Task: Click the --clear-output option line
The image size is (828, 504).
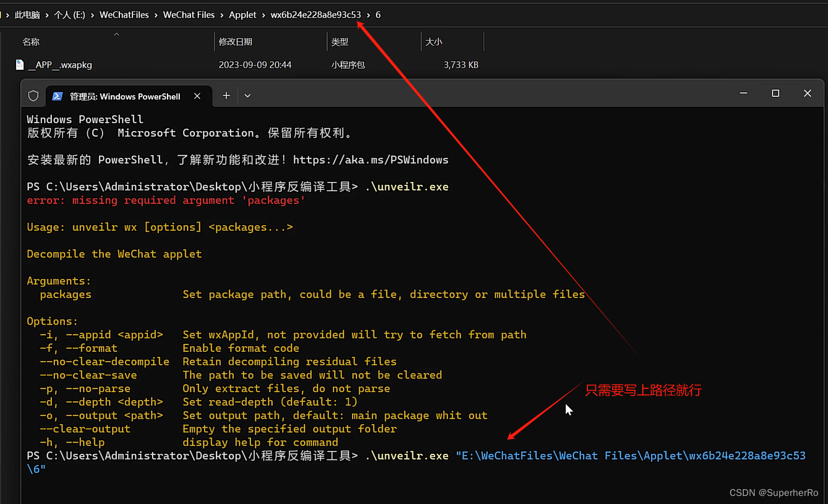Action: [x=218, y=429]
